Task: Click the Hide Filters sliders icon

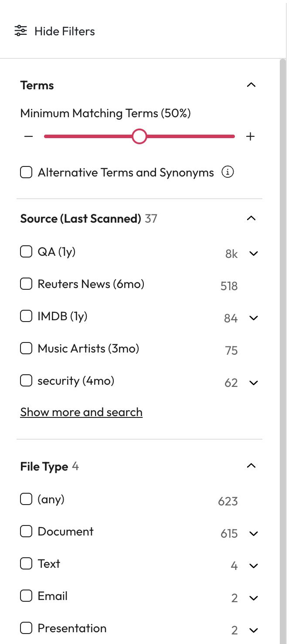Action: (x=20, y=31)
